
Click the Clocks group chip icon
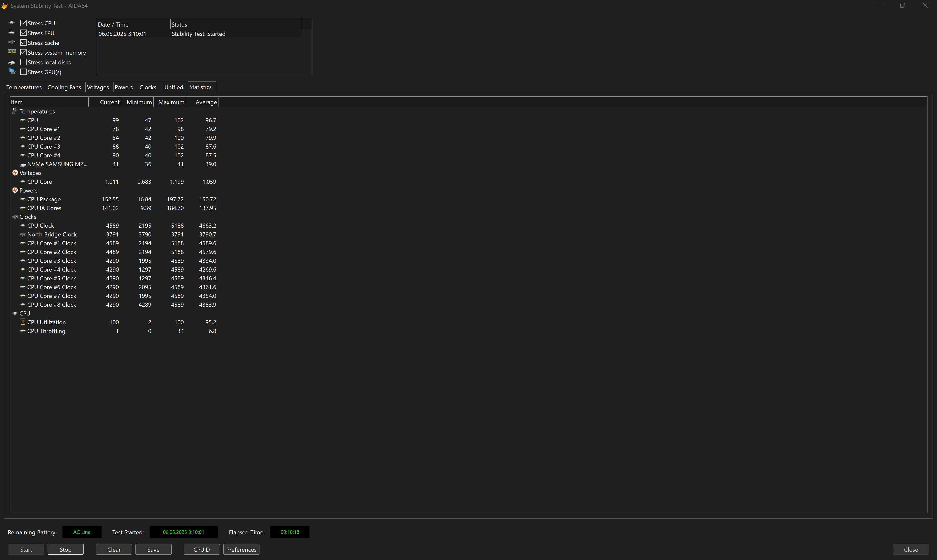15,217
